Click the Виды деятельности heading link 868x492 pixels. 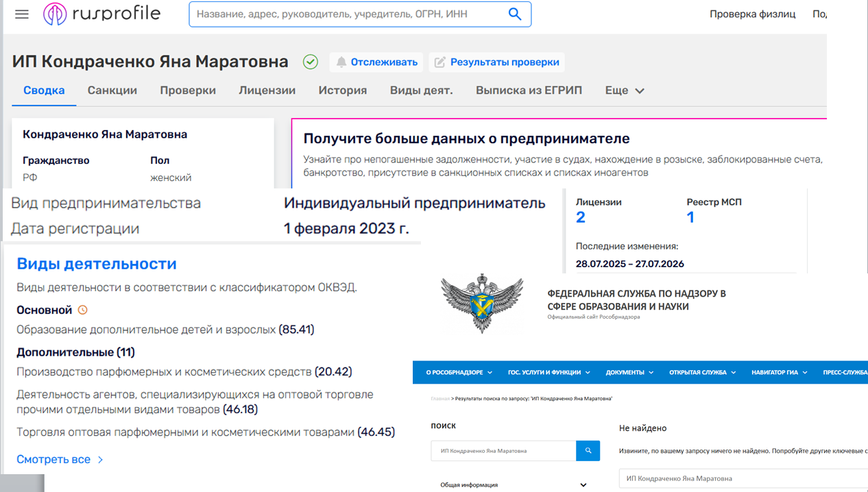(97, 264)
